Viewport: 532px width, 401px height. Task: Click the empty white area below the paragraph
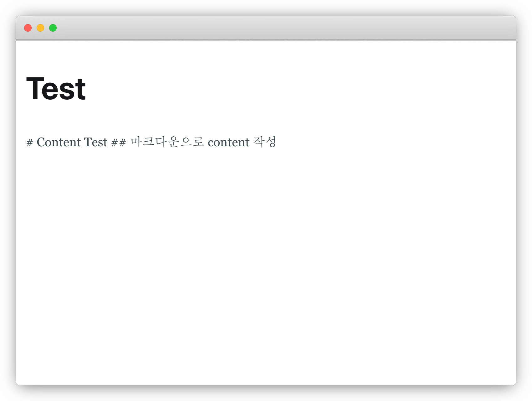(x=266, y=266)
